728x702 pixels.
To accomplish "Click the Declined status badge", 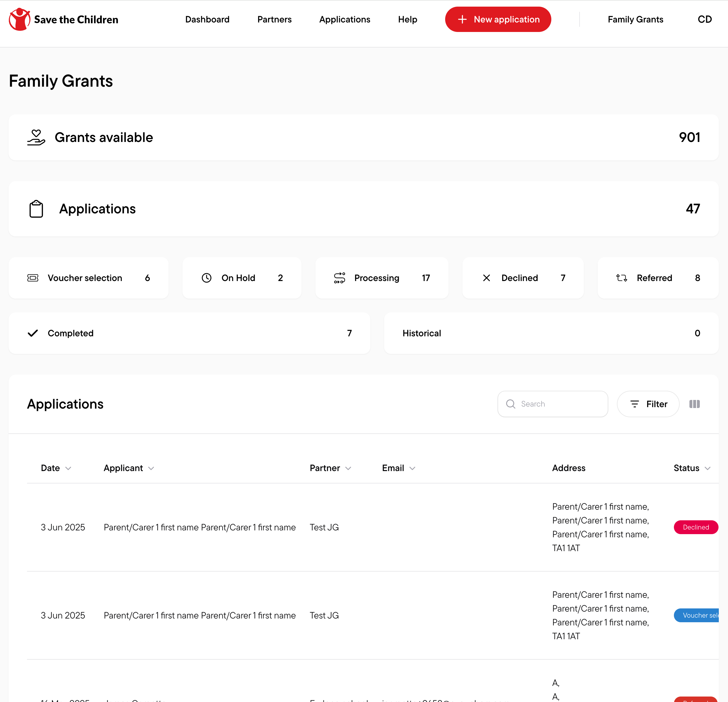I will click(x=696, y=527).
